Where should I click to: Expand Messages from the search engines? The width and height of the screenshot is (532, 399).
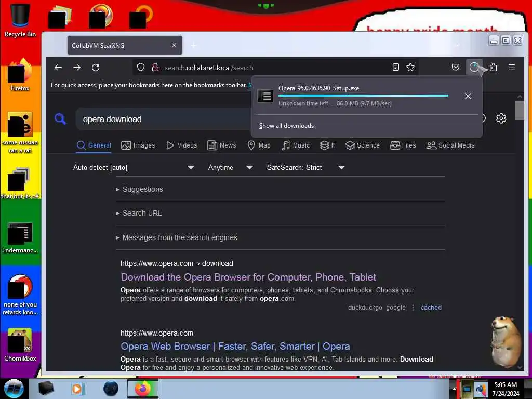(177, 238)
